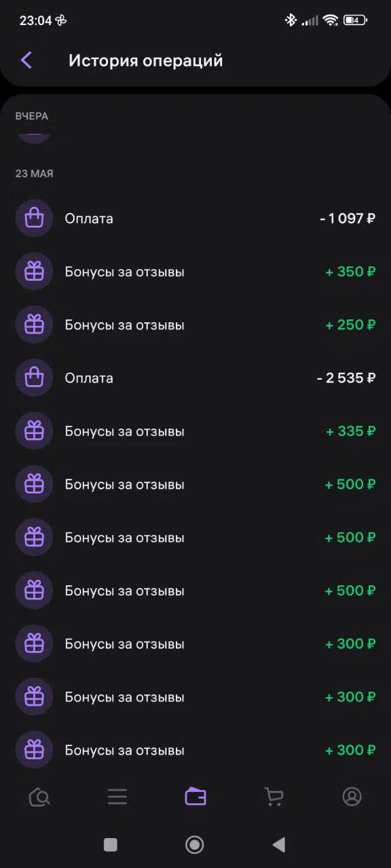Tap the gift icon beside the +350 ₽ bonus
The image size is (391, 868).
point(34,272)
